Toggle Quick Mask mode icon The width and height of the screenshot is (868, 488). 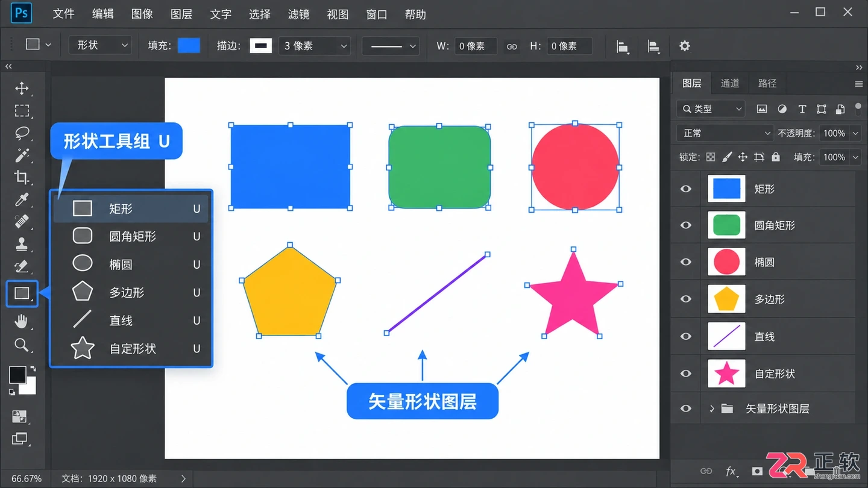pyautogui.click(x=20, y=416)
